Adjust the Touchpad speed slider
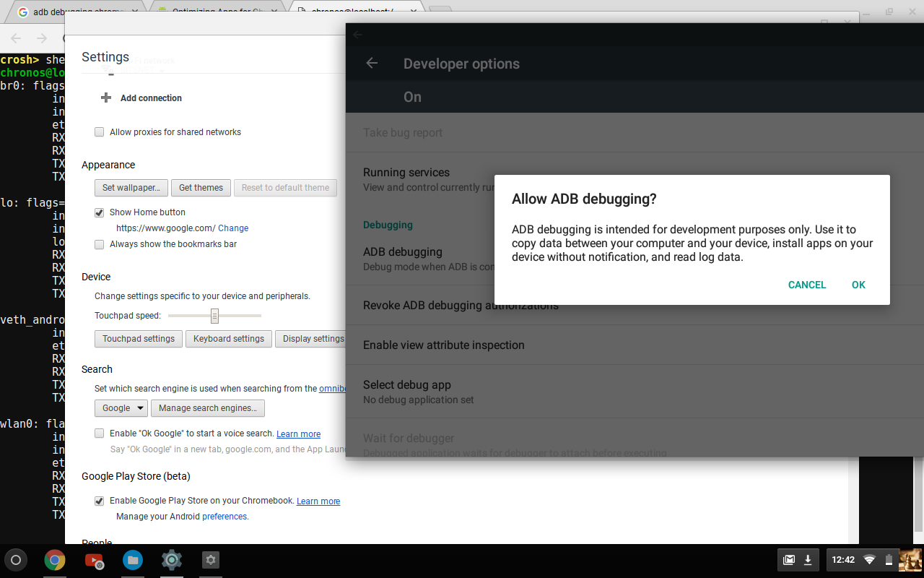 coord(214,316)
